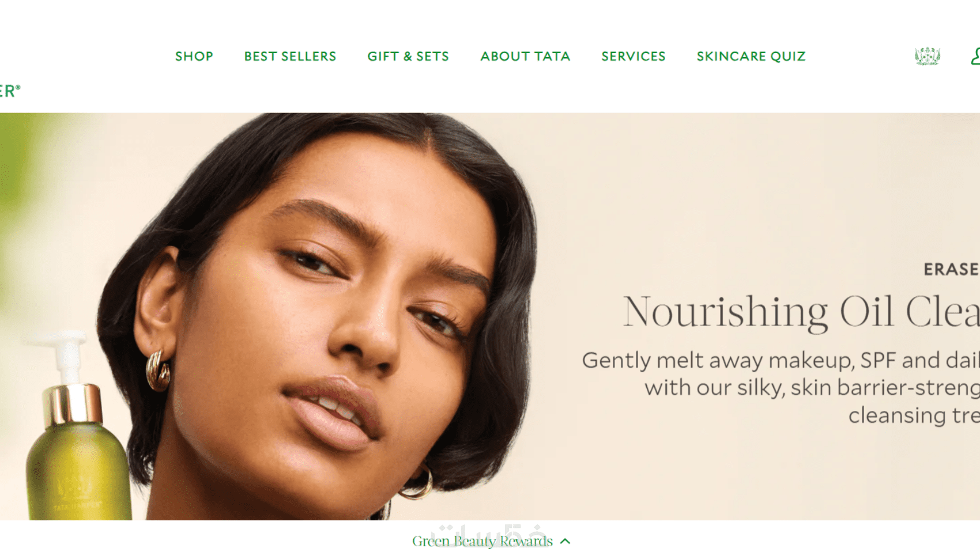This screenshot has width=980, height=559.
Task: Go to SERVICES in the navigation bar
Action: click(x=634, y=56)
